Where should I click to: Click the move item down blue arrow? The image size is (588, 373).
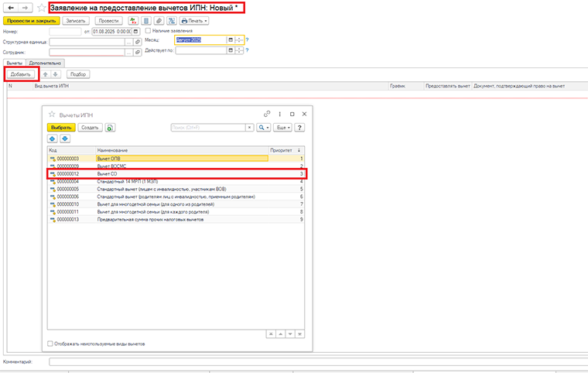pos(64,139)
